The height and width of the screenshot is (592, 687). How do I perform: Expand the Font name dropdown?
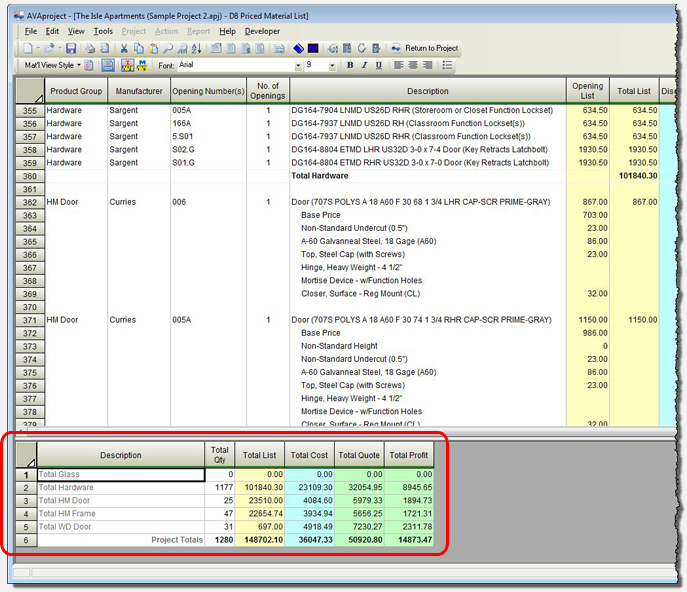tap(297, 65)
